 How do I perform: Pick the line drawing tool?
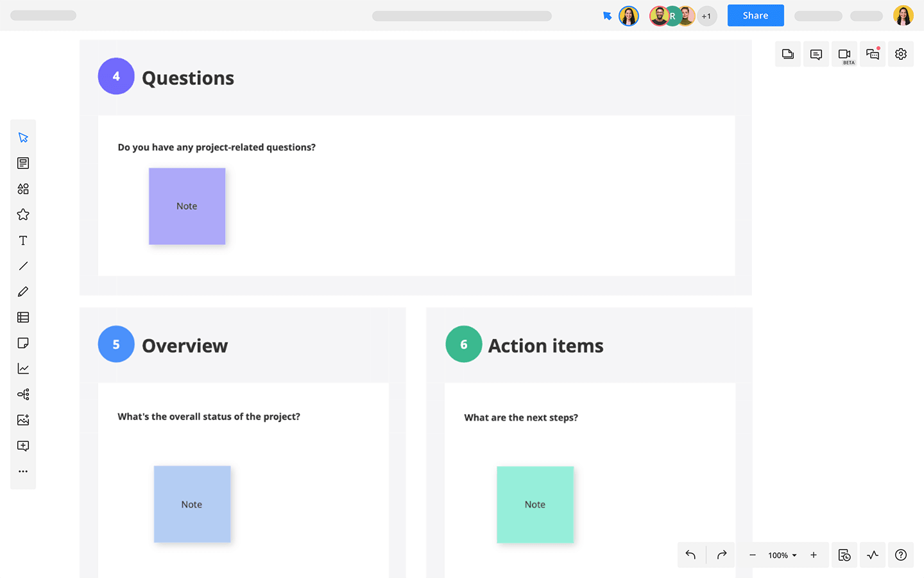point(23,266)
